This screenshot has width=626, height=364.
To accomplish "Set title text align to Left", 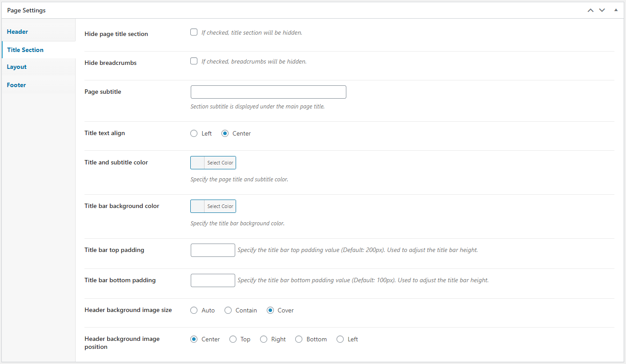I will (x=194, y=133).
